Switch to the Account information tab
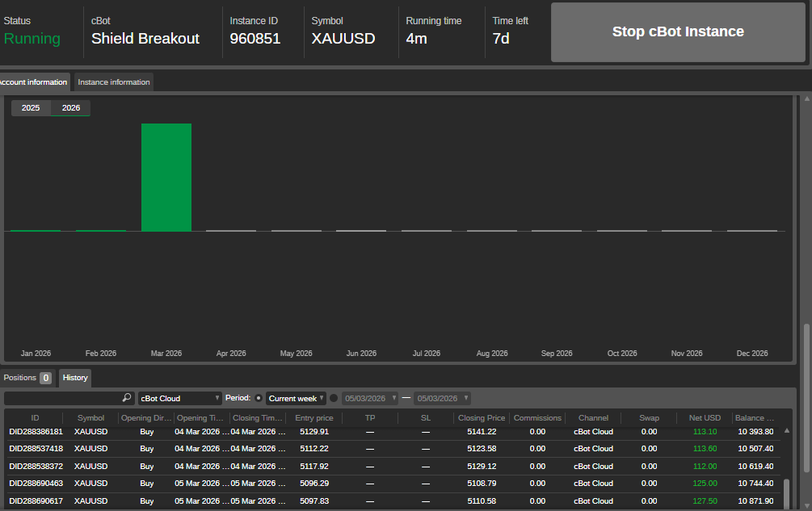 [x=33, y=82]
